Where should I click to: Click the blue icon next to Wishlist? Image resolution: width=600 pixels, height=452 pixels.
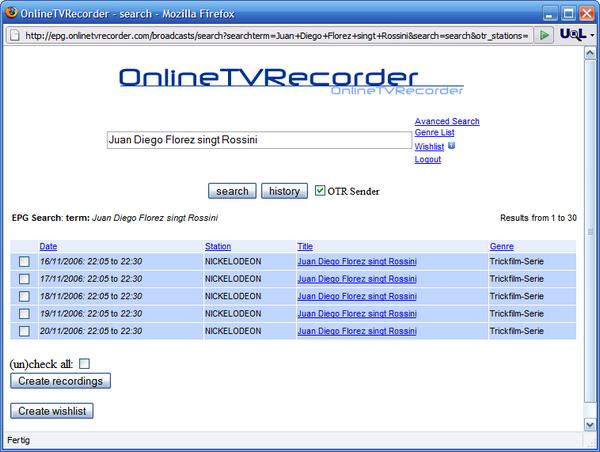click(452, 145)
